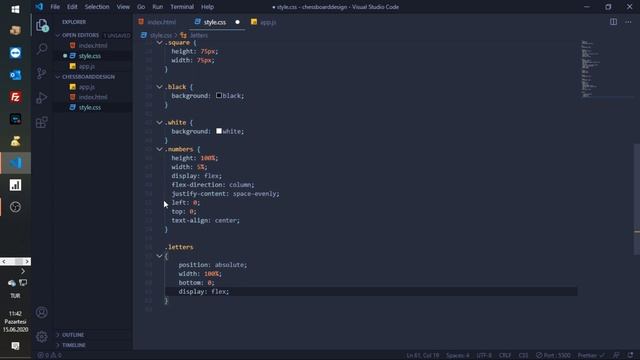640x360 pixels.
Task: Open the Extensions view
Action: pyautogui.click(x=42, y=122)
